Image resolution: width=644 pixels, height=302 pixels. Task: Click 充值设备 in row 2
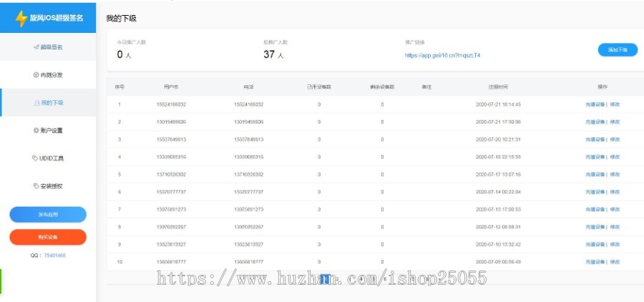tap(595, 122)
